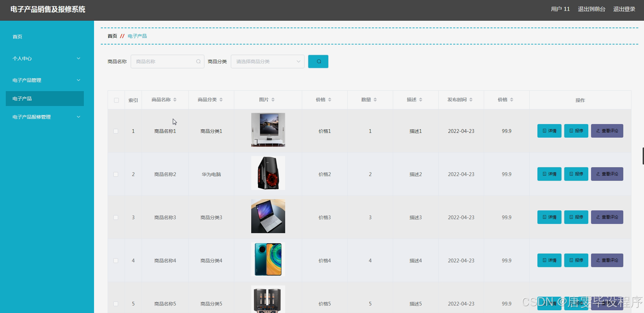Check the checkbox for row 商品名称2
Viewport: 644px width, 313px height.
point(116,174)
